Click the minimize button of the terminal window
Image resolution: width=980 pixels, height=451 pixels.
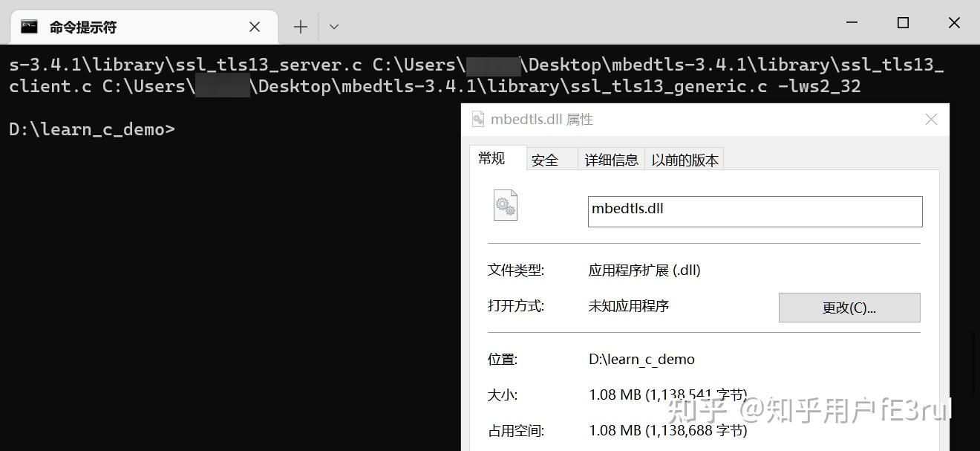851,22
